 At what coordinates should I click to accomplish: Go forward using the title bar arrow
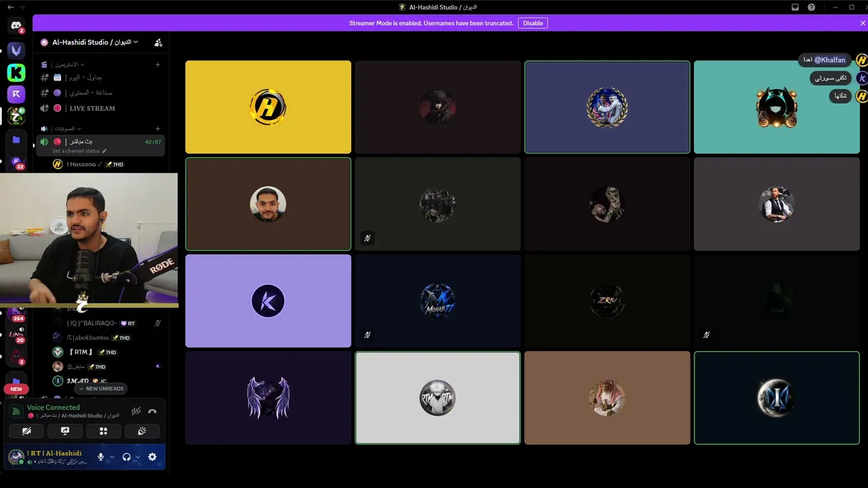[x=21, y=7]
